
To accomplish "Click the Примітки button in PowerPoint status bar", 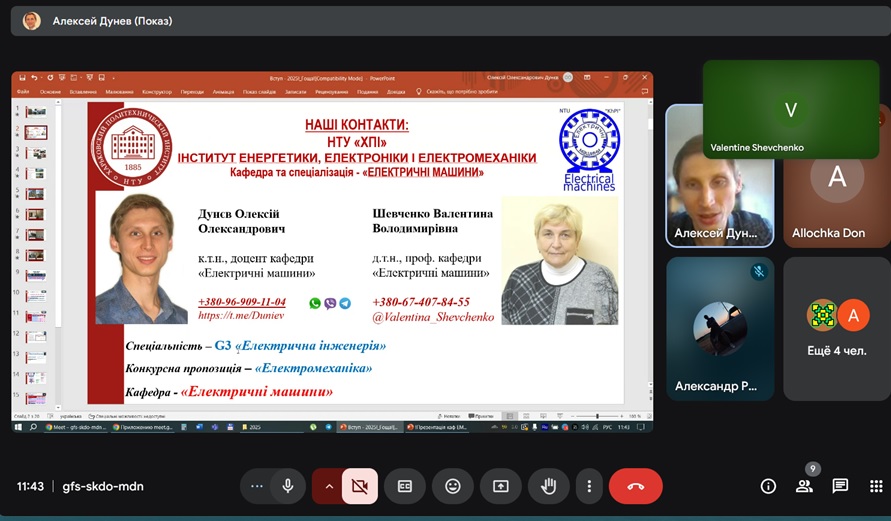I will point(481,416).
